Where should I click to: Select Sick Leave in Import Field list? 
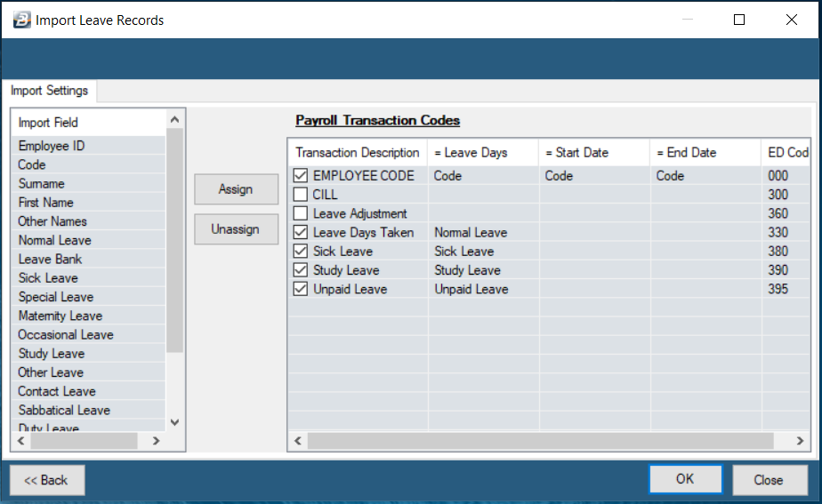tap(89, 277)
